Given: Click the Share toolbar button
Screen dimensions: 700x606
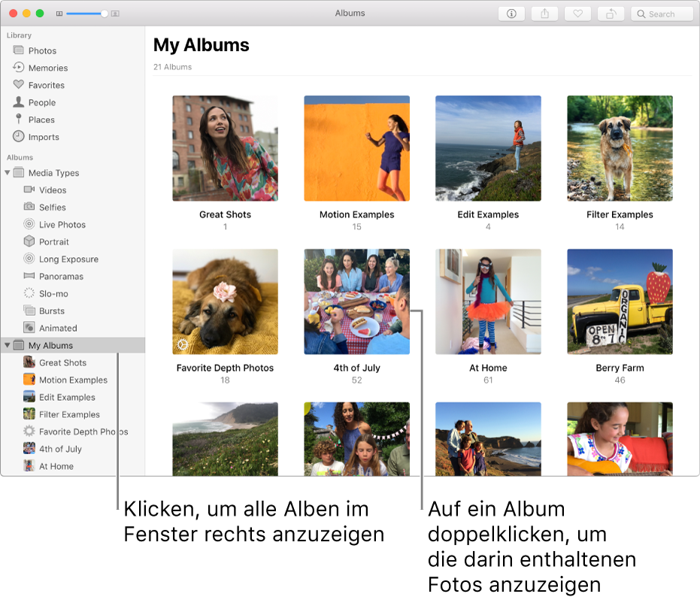Looking at the screenshot, I should [x=544, y=14].
